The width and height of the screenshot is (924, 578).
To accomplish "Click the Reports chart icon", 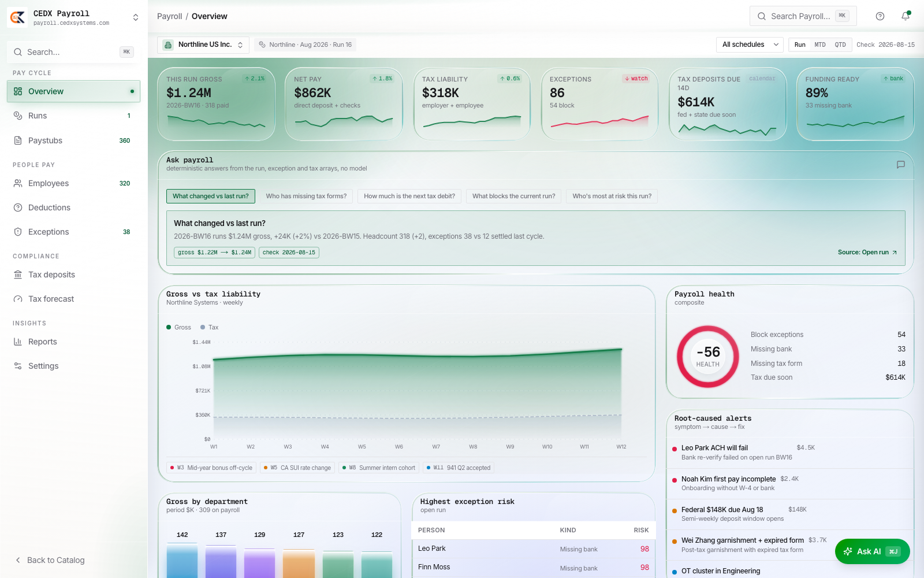I will (x=18, y=342).
